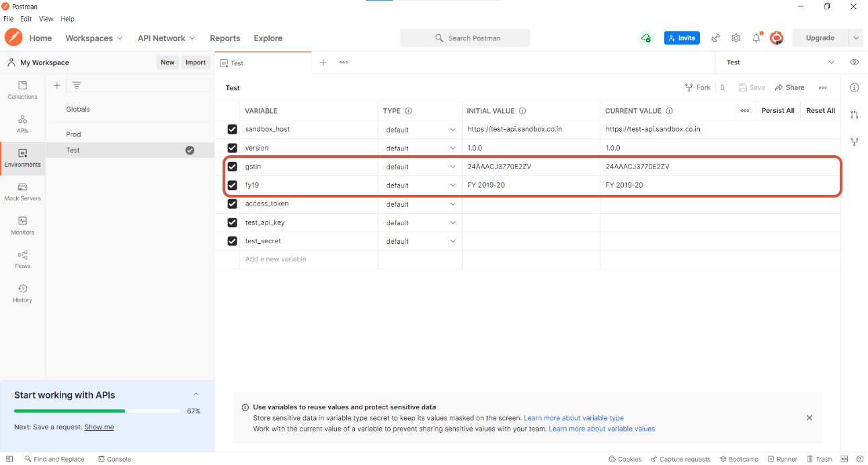Expand the Upgrade dropdown arrow
This screenshot has height=465, width=868.
856,38
